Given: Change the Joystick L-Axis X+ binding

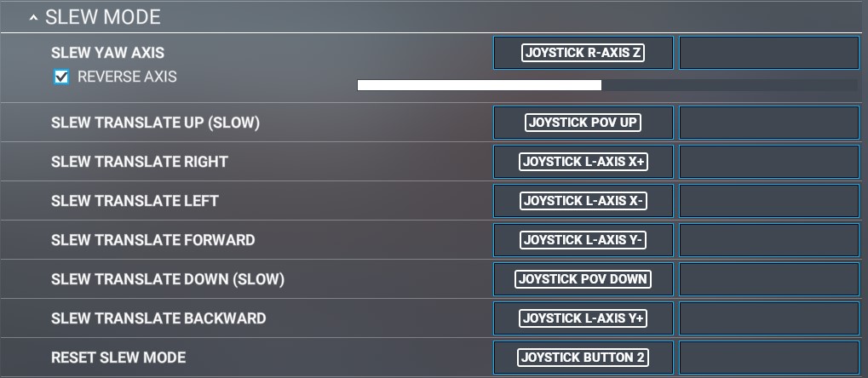Looking at the screenshot, I should click(583, 162).
